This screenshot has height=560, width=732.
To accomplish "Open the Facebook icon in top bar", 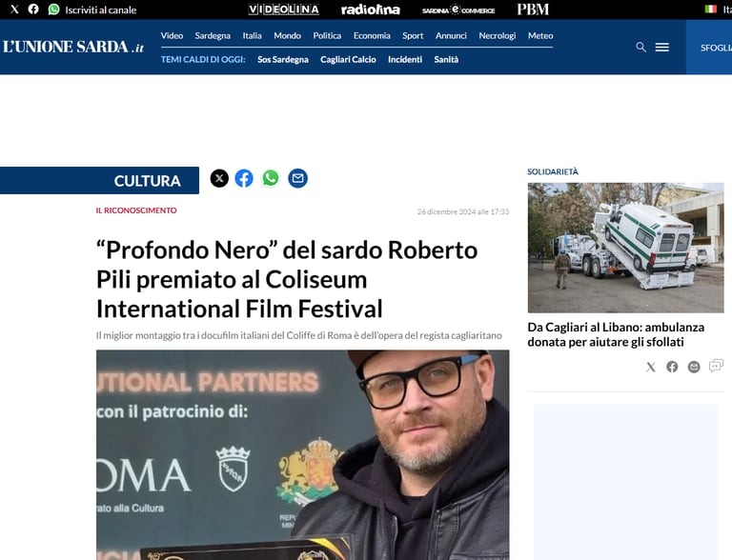I will coord(33,10).
